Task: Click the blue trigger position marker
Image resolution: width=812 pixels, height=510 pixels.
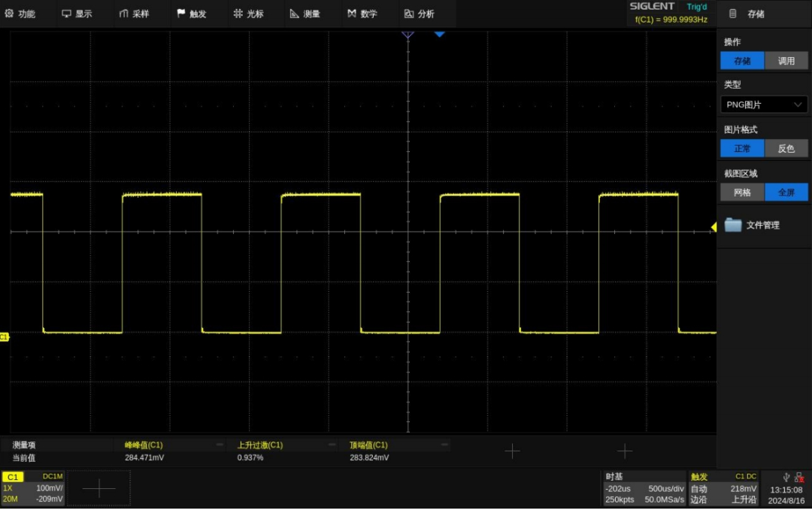Action: point(439,34)
